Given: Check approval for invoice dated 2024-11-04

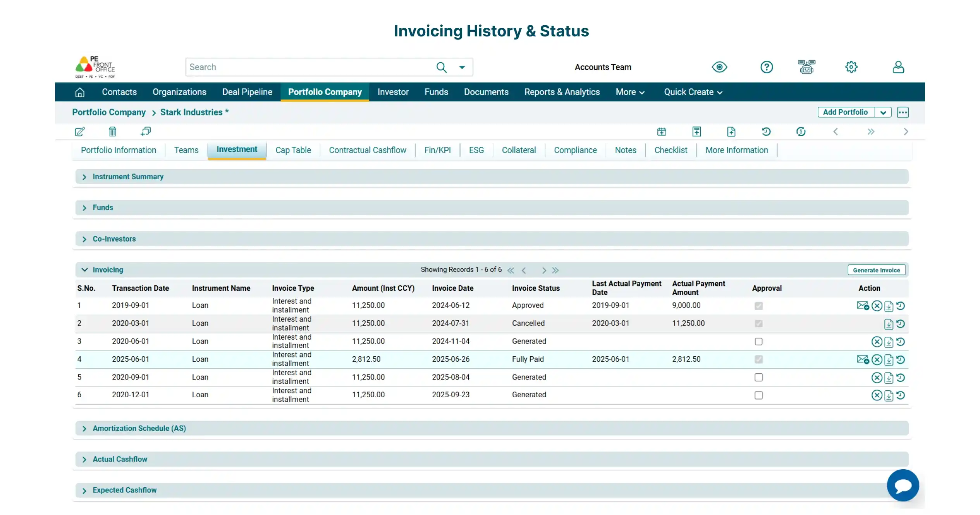Looking at the screenshot, I should point(758,342).
